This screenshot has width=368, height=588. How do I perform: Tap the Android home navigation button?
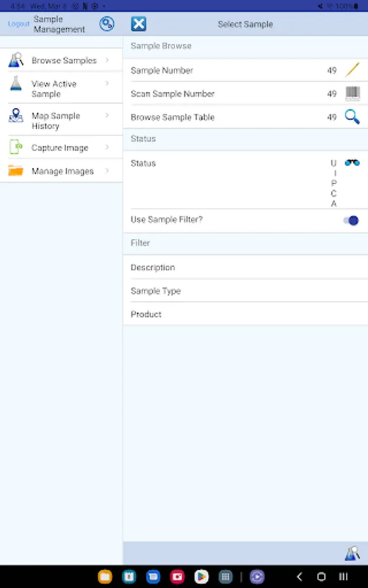[x=322, y=577]
